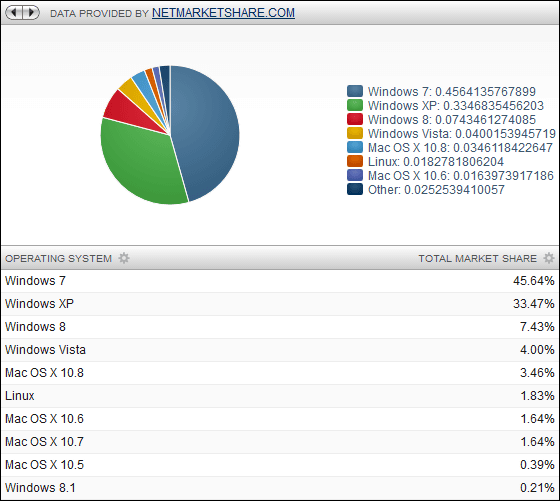Select the Linux table row

pos(280,396)
